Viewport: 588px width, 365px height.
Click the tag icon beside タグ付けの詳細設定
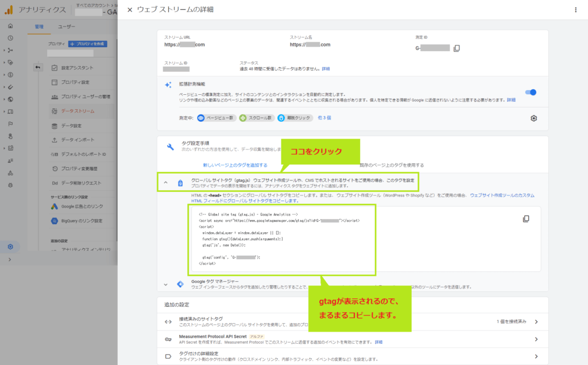[168, 356]
